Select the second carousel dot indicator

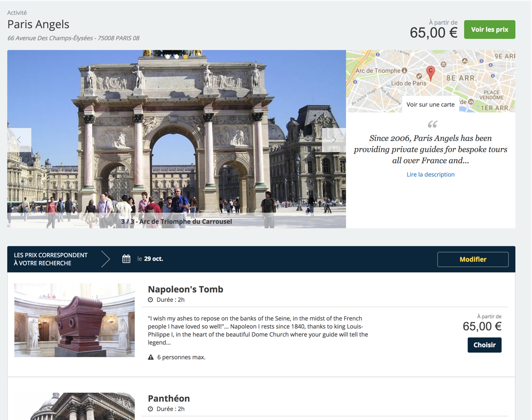coord(177,57)
